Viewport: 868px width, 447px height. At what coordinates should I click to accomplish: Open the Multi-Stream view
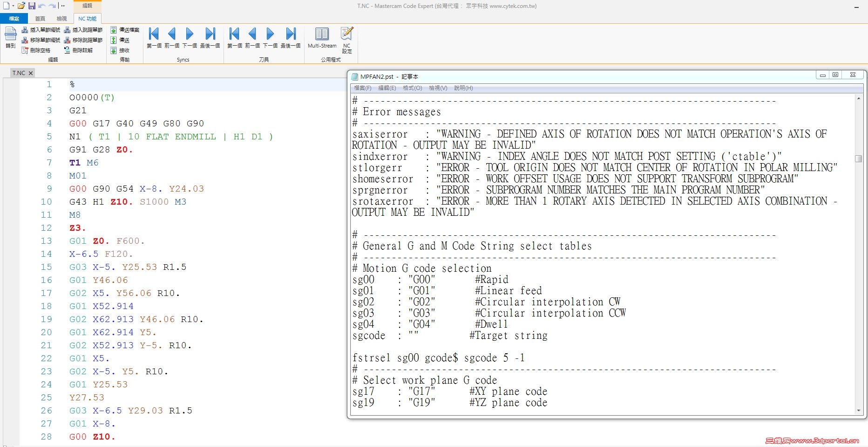pyautogui.click(x=322, y=38)
